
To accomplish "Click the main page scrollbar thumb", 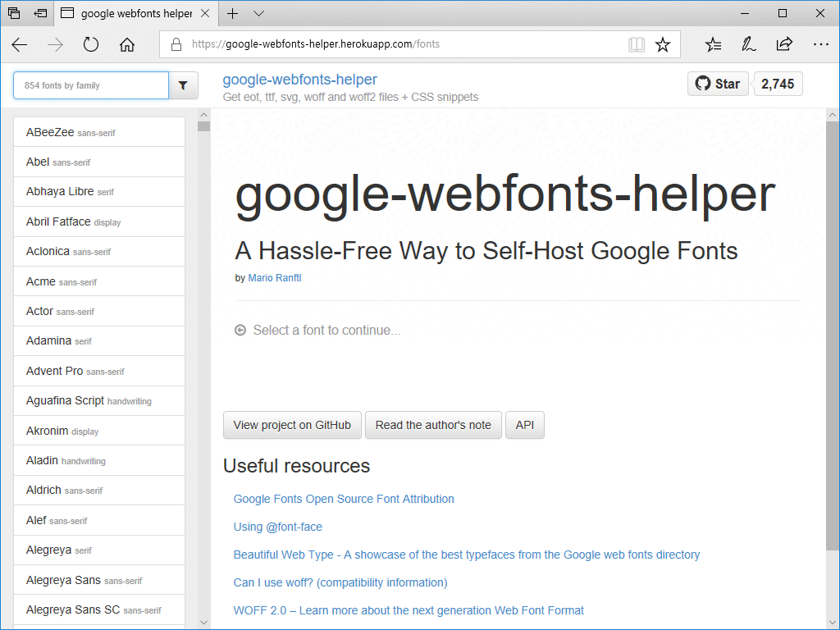I will click(x=832, y=336).
